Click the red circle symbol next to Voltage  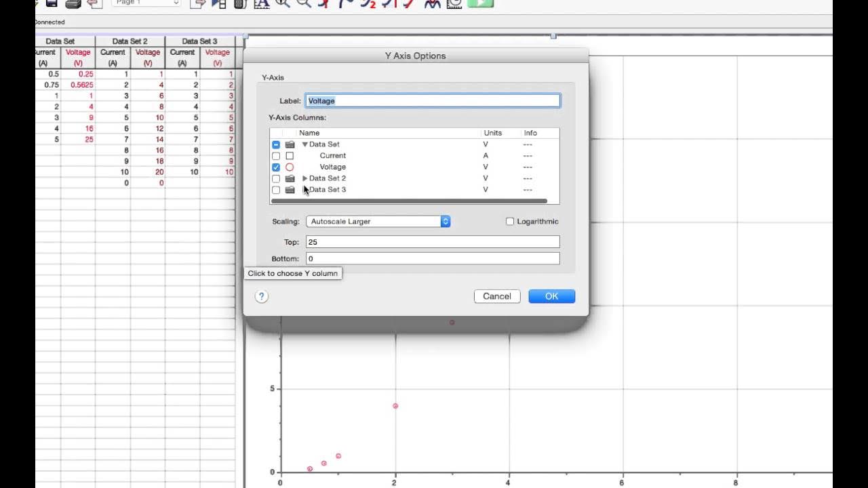click(x=290, y=167)
